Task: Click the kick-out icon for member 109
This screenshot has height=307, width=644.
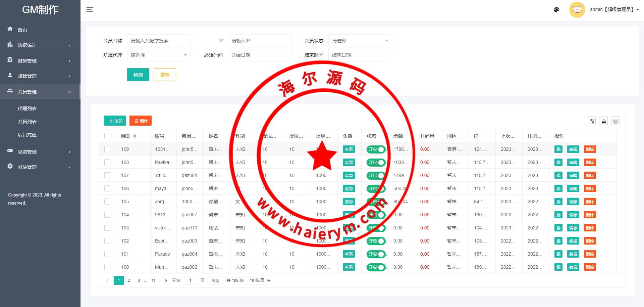Action: [x=558, y=149]
